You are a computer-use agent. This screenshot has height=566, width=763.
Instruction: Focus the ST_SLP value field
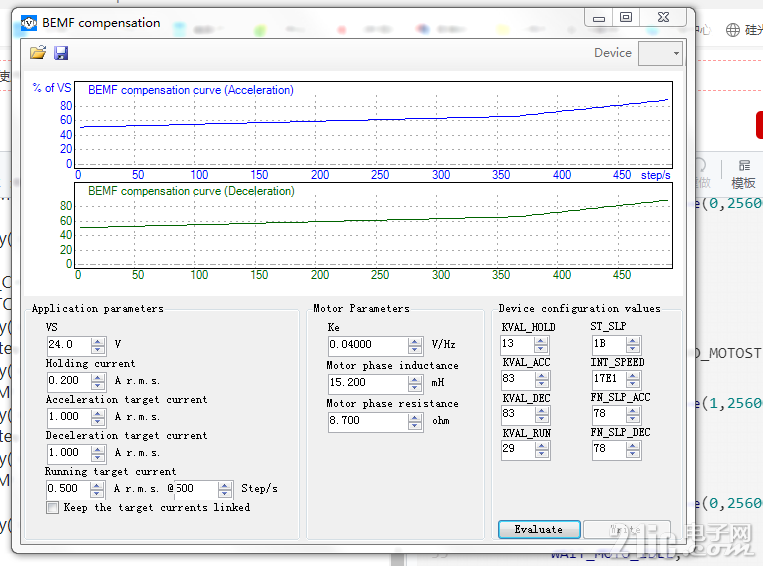(609, 344)
